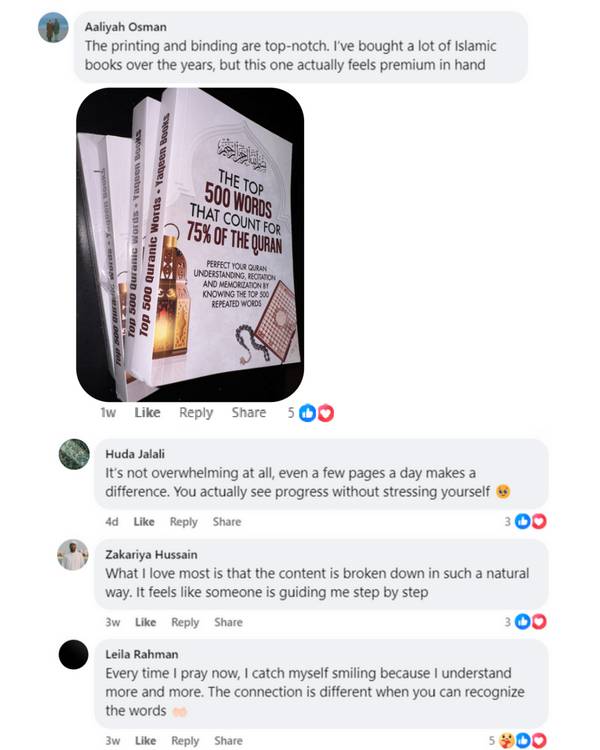
Task: View heart reaction on Aaliyah's comment
Action: (325, 413)
